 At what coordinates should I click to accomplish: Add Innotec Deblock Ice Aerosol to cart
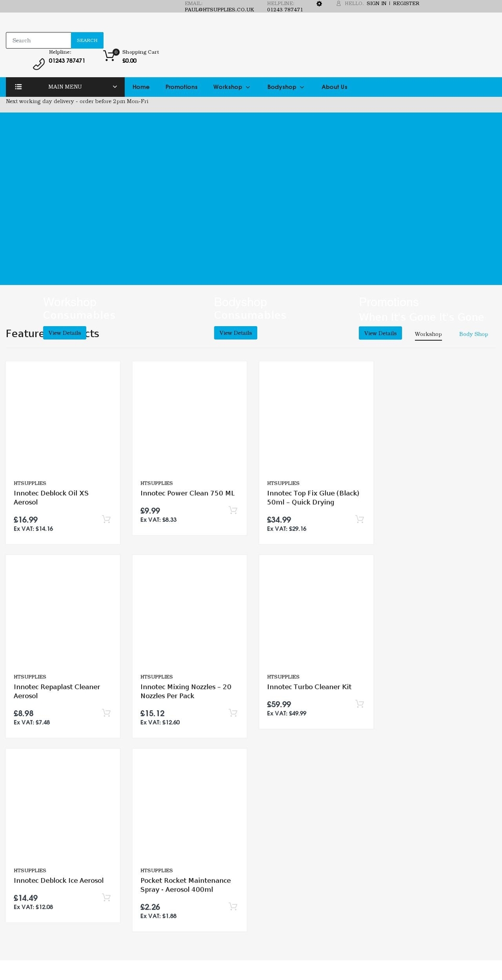[x=106, y=897]
